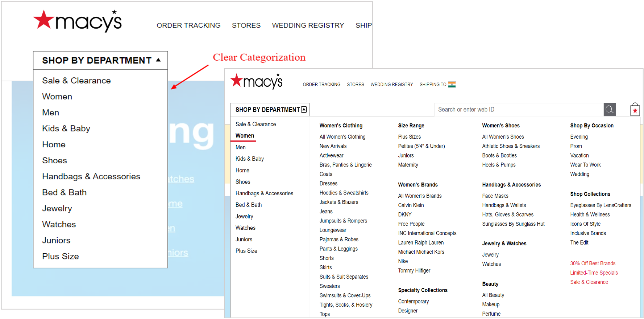Open Stores in front window header
Viewport: 644px width, 319px height.
(x=356, y=85)
